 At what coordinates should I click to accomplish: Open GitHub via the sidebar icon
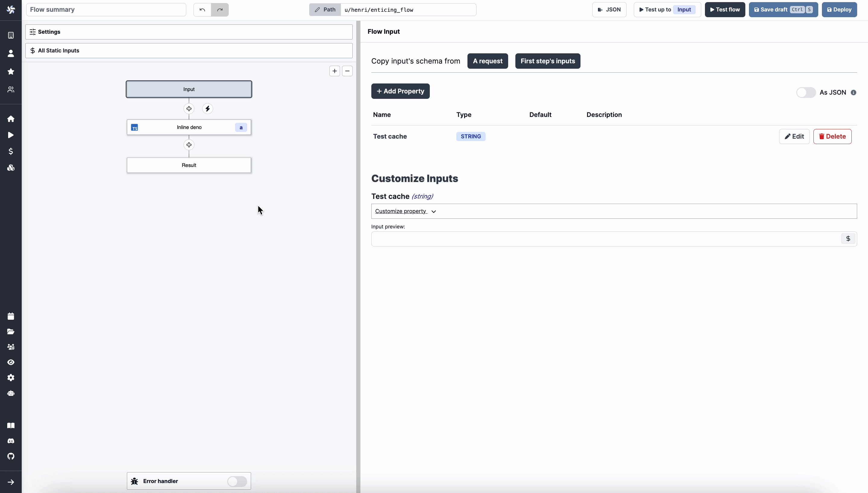click(11, 457)
